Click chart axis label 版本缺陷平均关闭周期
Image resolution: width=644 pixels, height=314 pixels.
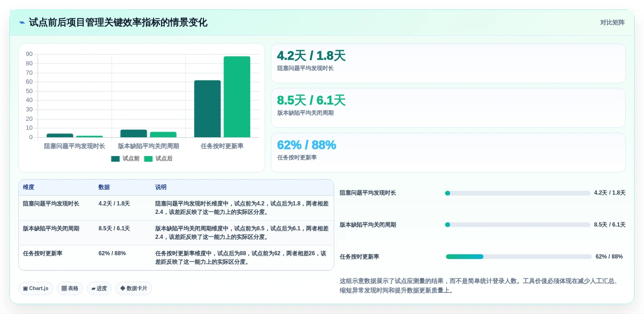[148, 146]
